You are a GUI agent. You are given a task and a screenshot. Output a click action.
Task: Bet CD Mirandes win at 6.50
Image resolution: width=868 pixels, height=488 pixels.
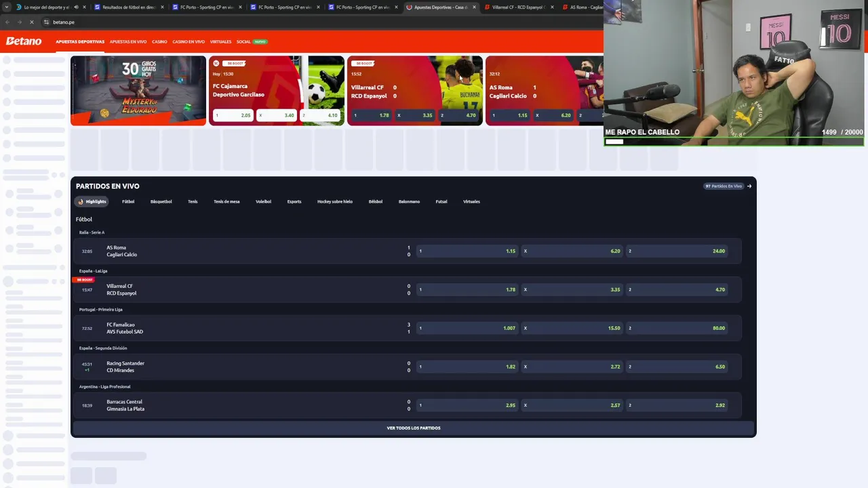point(677,367)
